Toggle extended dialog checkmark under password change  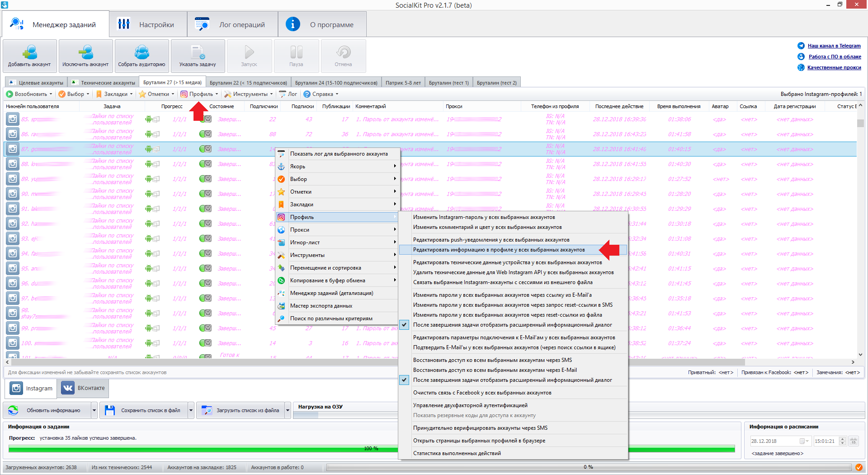405,325
